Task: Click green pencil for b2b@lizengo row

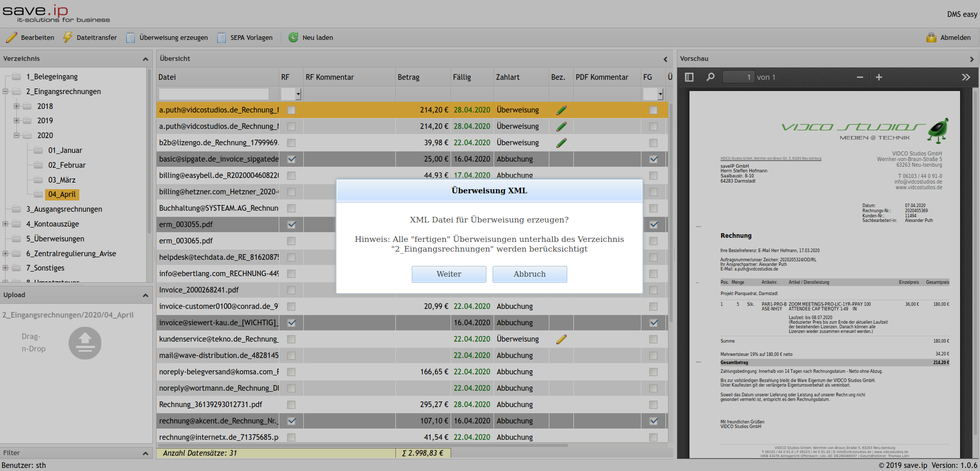Action: [561, 143]
